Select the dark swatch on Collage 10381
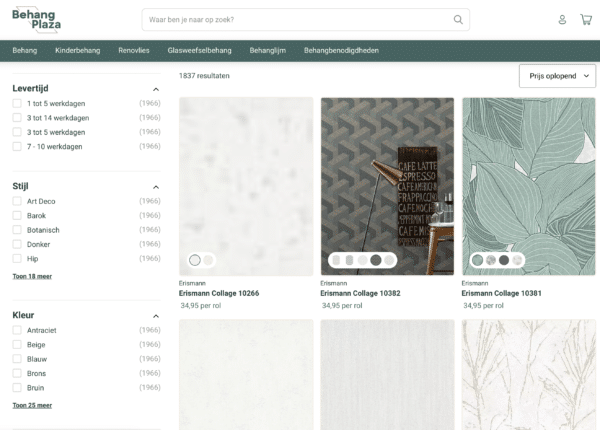The width and height of the screenshot is (600, 430). [x=504, y=260]
